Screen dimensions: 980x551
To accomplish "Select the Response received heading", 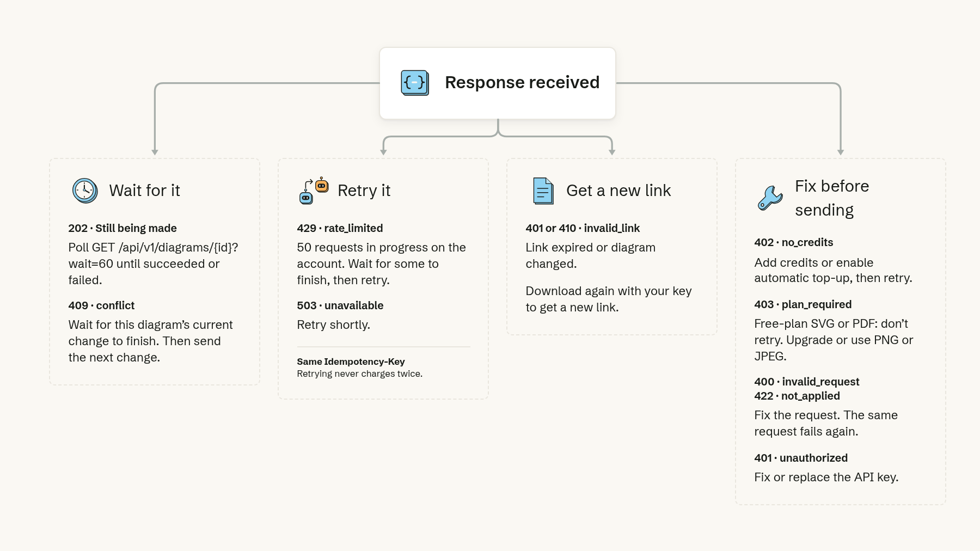I will pos(522,82).
